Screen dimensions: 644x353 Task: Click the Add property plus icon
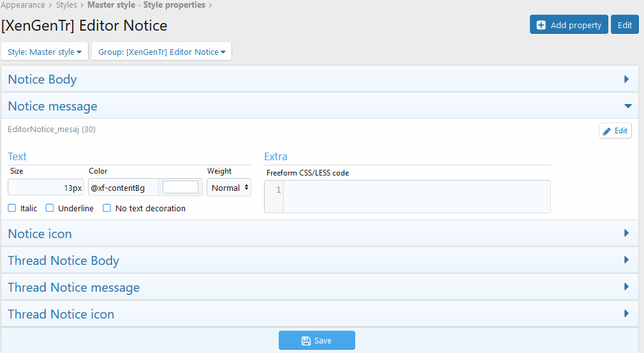point(541,26)
